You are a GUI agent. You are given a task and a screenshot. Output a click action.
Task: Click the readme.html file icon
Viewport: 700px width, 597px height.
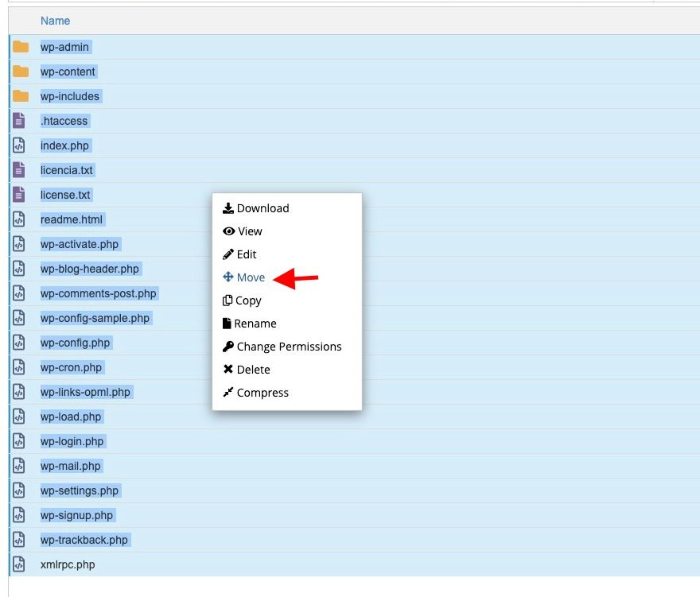[x=19, y=219]
